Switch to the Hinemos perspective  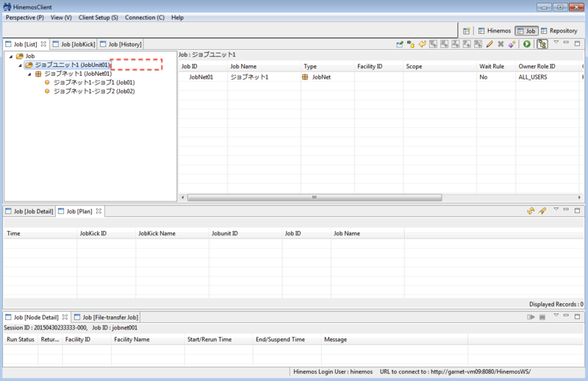[494, 31]
